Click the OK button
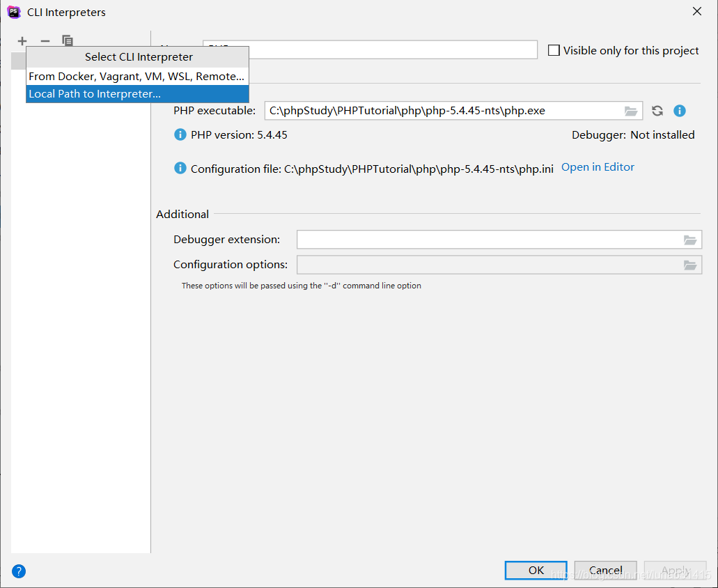 536,570
